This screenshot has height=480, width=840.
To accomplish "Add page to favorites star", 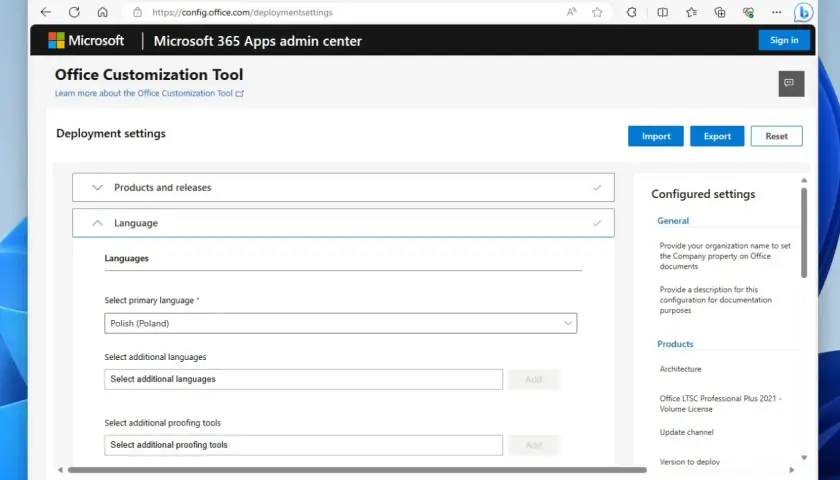I will pos(597,12).
